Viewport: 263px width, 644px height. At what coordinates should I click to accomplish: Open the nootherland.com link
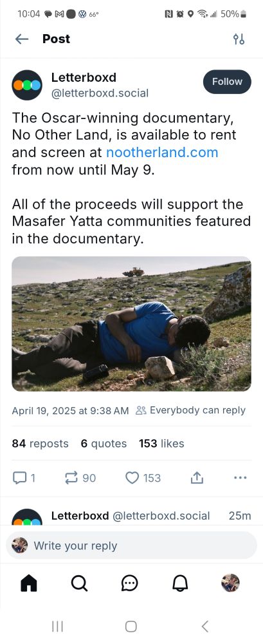click(162, 153)
